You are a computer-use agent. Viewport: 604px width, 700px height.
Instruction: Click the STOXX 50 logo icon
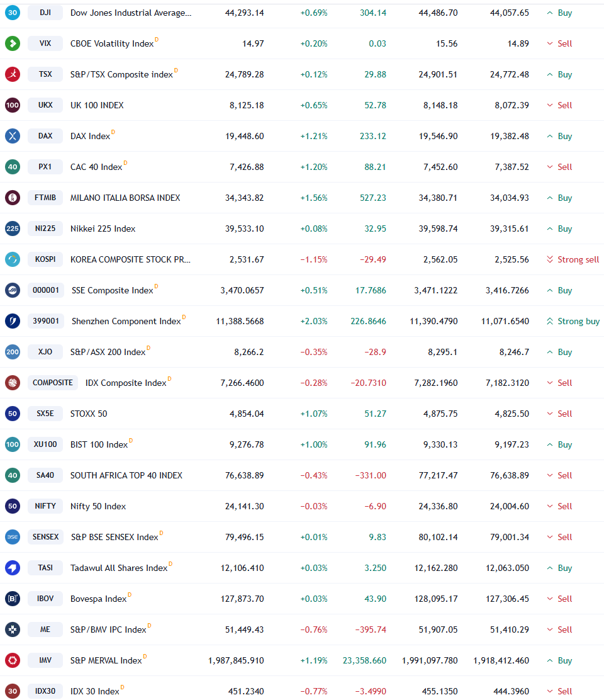(13, 414)
